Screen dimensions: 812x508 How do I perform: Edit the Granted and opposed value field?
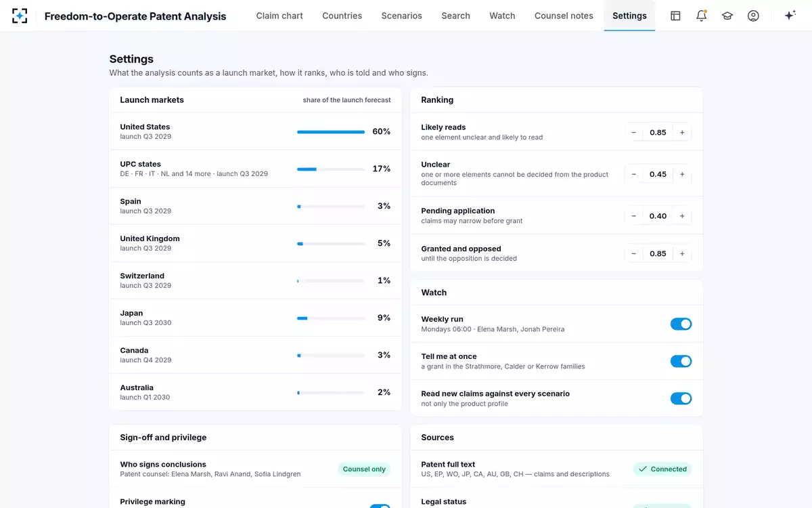[658, 254]
